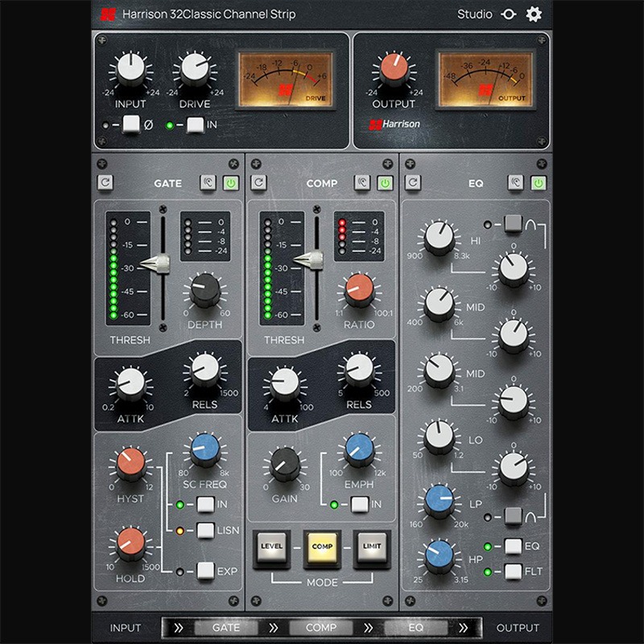Click the HI frequency knob
The image size is (644, 644).
click(439, 237)
